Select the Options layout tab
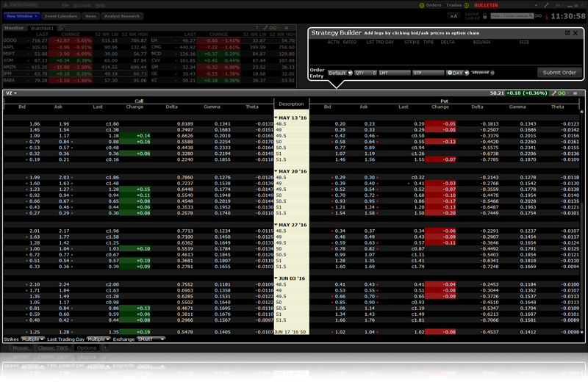Viewport: 588px width, 382px height. [87, 347]
